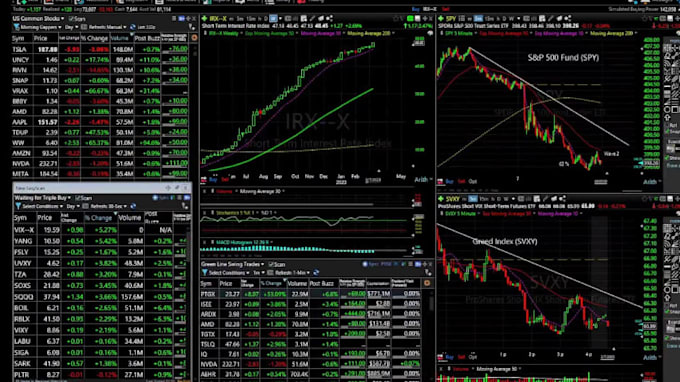Viewport: 680px width, 382px height.
Task: Open the filter funnel icon beside Morning Gappers
Action: [16, 27]
